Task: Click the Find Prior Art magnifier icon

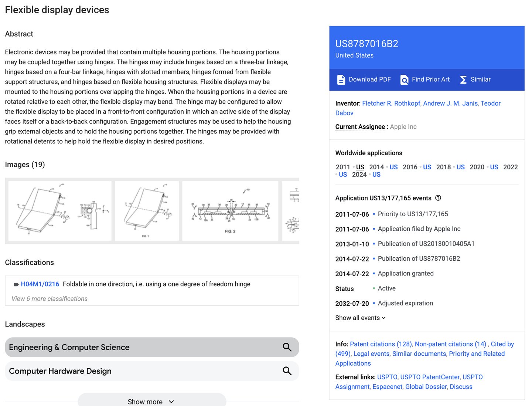Action: (405, 79)
